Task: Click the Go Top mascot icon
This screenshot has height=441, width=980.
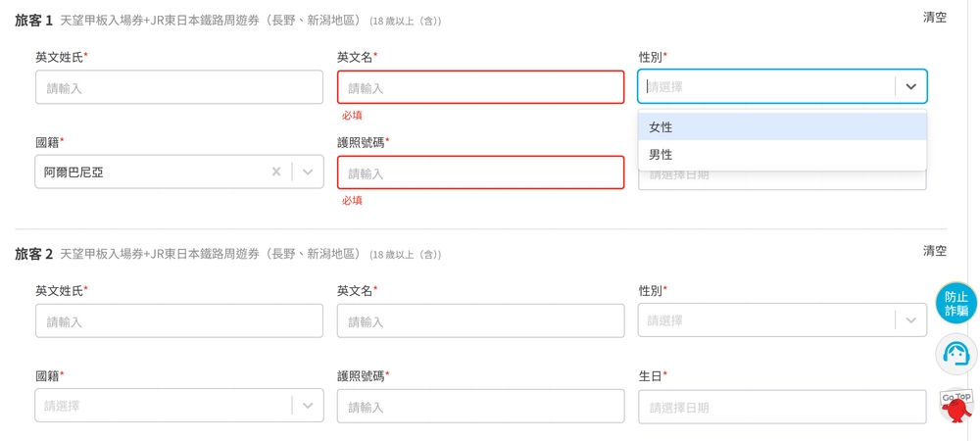Action: click(x=955, y=403)
